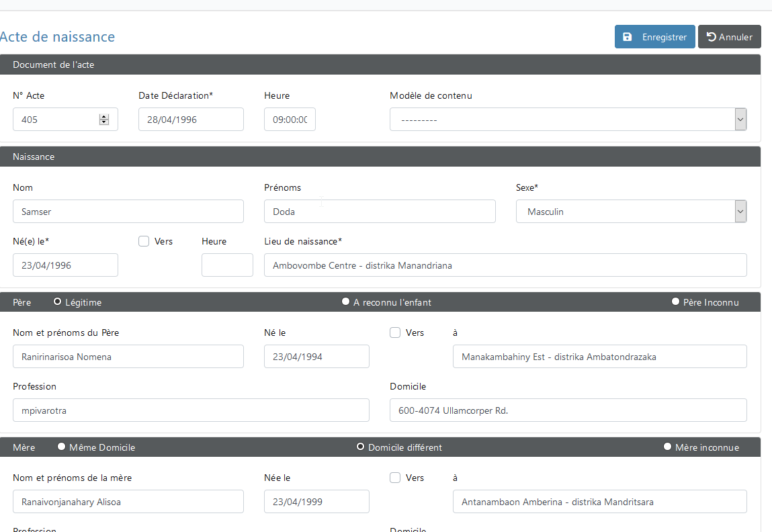Edit mother's birthplace Antanambaon Amberina field
The width and height of the screenshot is (772, 532).
600,502
